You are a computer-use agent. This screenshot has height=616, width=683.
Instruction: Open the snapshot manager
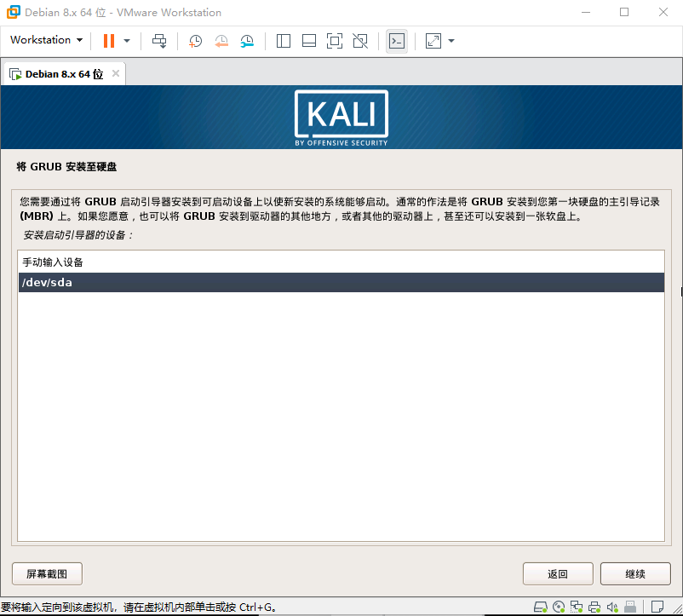247,41
